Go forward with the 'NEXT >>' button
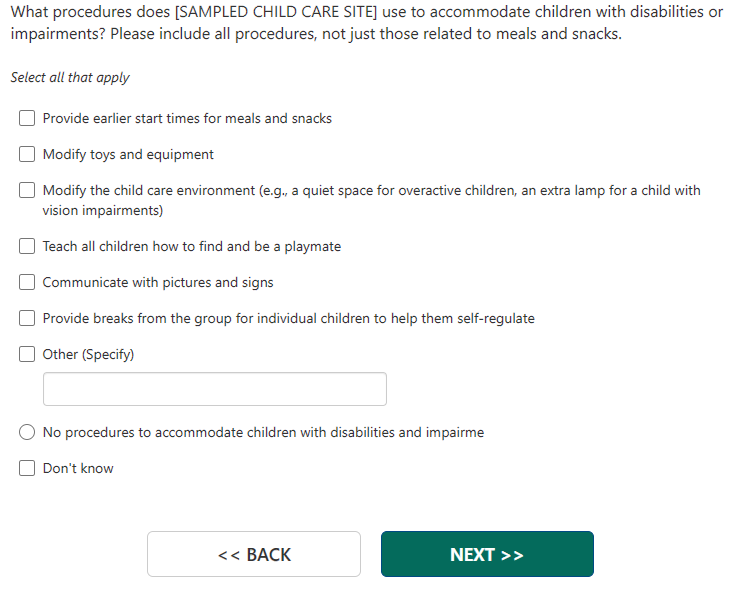Screen dimensions: 744x602 [x=487, y=554]
